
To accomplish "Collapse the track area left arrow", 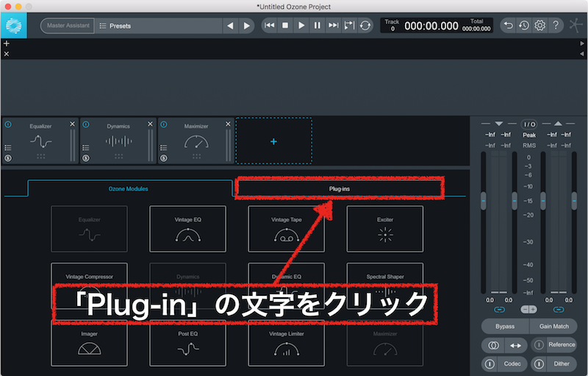I will [x=582, y=54].
